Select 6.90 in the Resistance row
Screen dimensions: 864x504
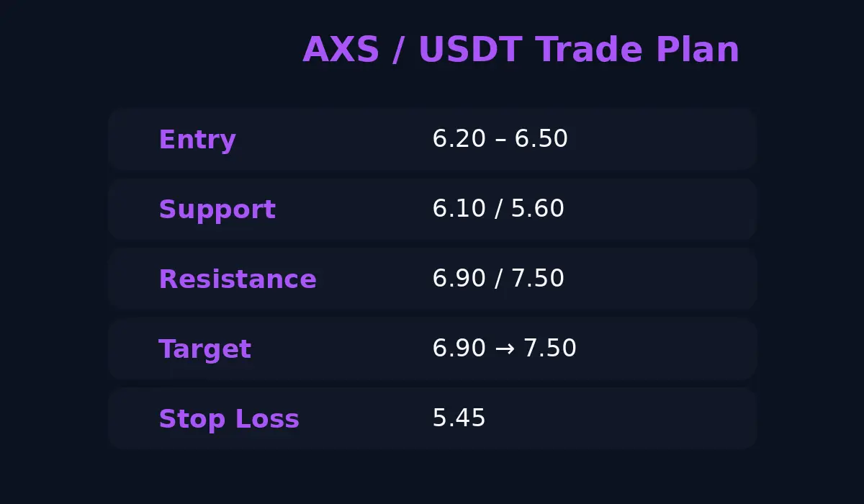[459, 279]
